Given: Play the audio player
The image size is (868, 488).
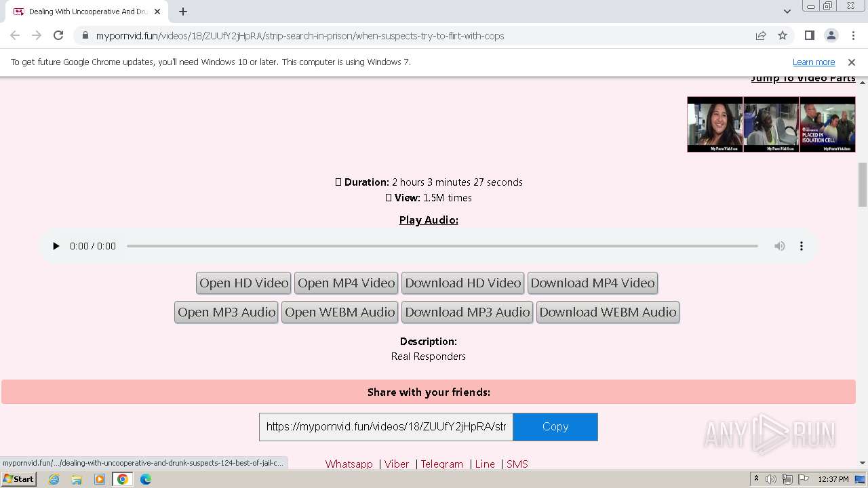Looking at the screenshot, I should click(x=56, y=246).
